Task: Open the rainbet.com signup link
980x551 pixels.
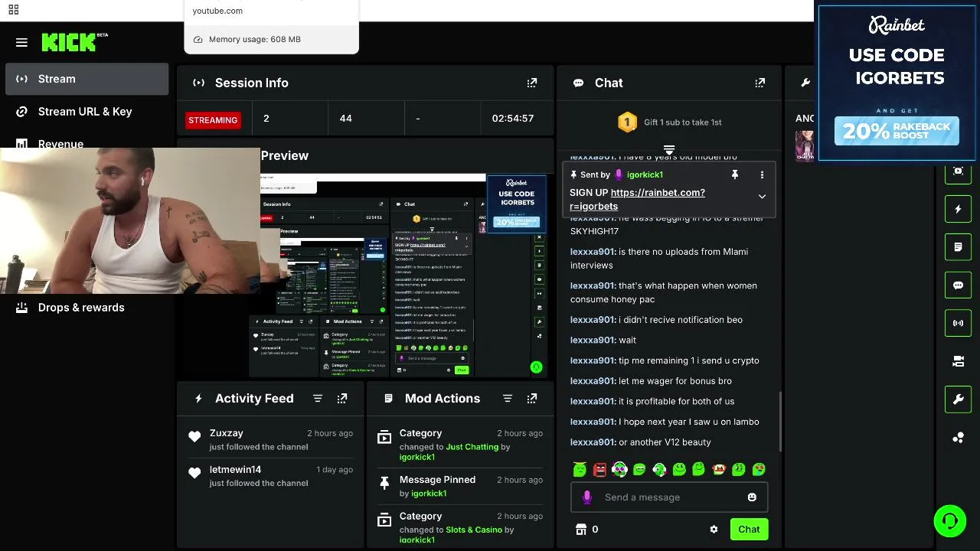Action: click(637, 199)
